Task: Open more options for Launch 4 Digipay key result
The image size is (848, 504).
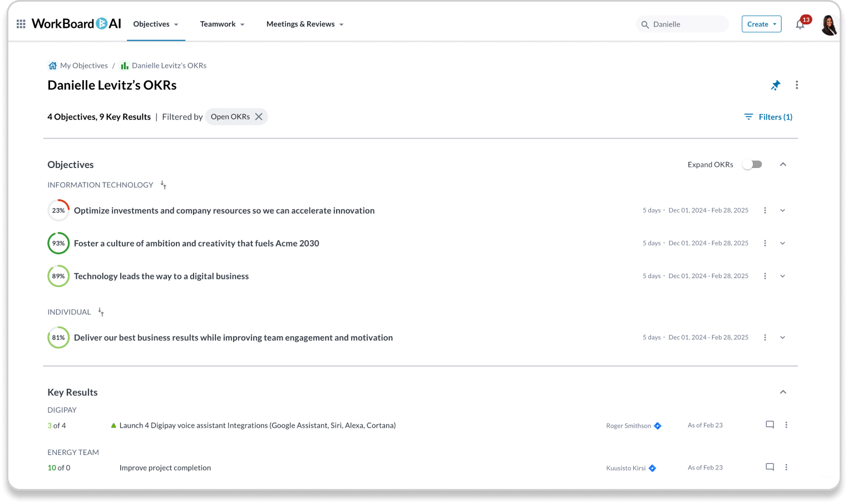Action: click(x=786, y=425)
